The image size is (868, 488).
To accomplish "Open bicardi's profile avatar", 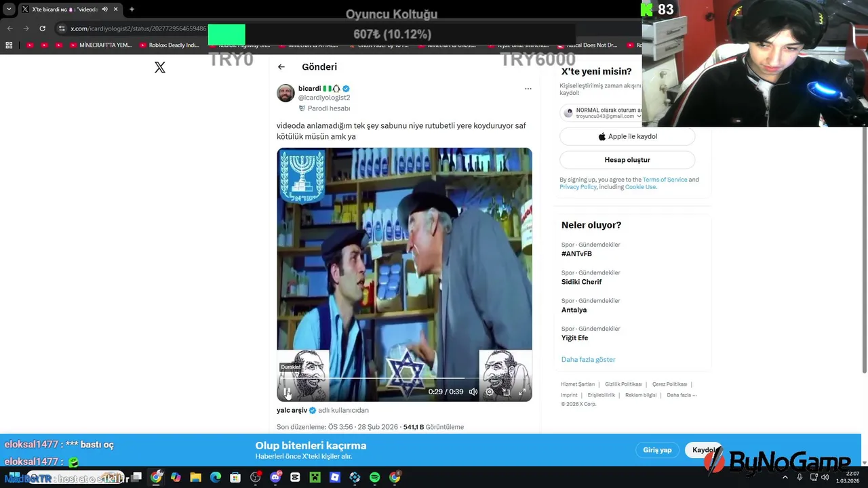I will pos(285,93).
